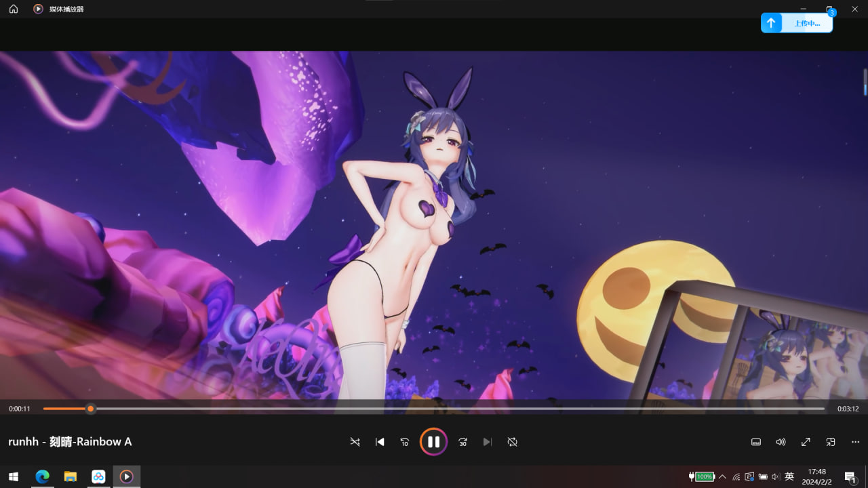Click the 媒体播放器 window title text
The width and height of the screenshot is (868, 488).
(x=66, y=9)
